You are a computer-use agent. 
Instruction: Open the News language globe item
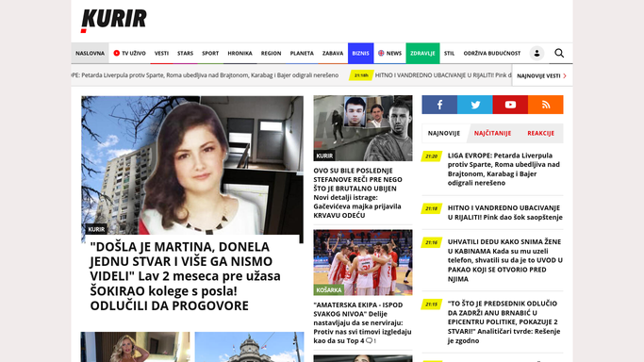coord(389,54)
